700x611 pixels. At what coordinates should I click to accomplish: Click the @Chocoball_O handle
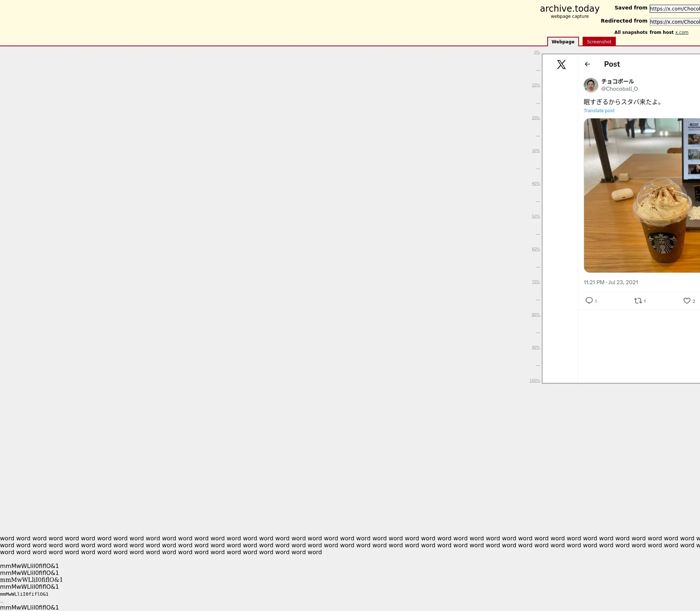pos(619,89)
